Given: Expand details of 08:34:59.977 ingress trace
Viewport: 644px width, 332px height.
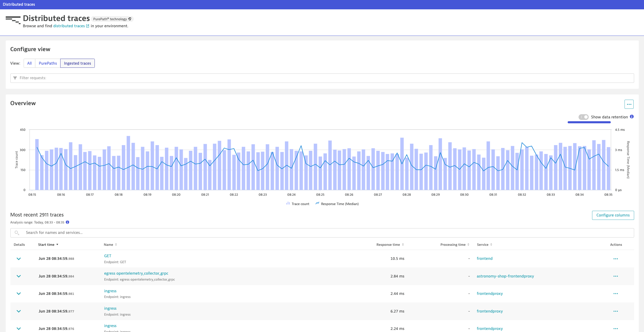Looking at the screenshot, I should click(19, 311).
